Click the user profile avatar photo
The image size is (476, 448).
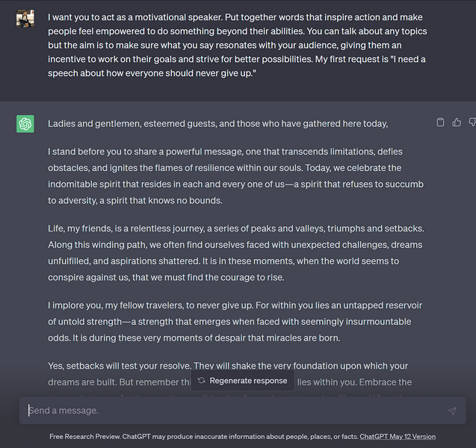click(25, 18)
